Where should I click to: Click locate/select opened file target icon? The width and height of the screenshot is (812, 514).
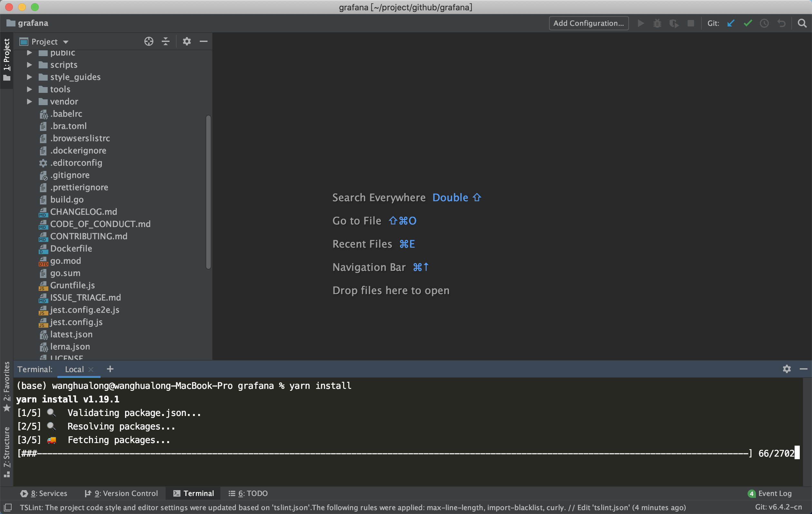tap(149, 41)
